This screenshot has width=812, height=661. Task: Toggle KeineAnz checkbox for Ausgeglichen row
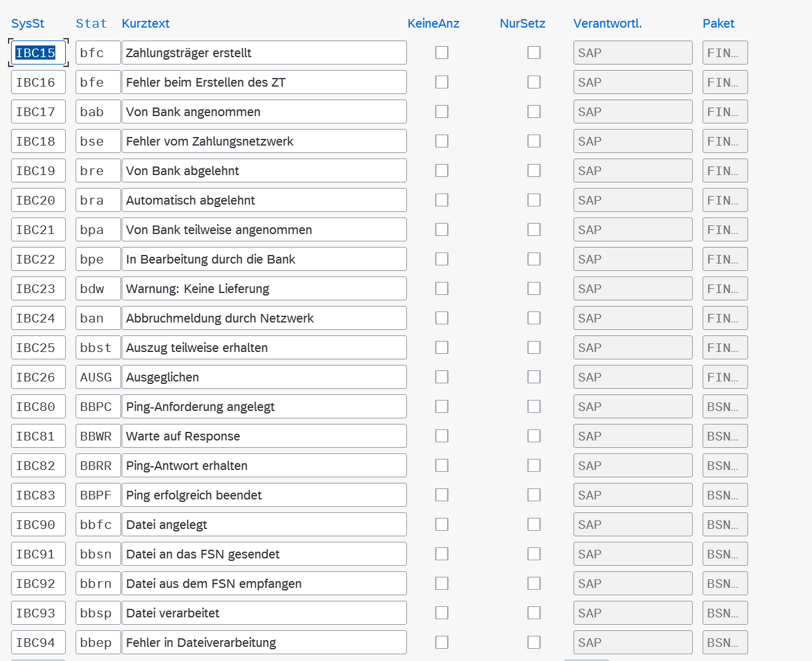click(x=441, y=377)
